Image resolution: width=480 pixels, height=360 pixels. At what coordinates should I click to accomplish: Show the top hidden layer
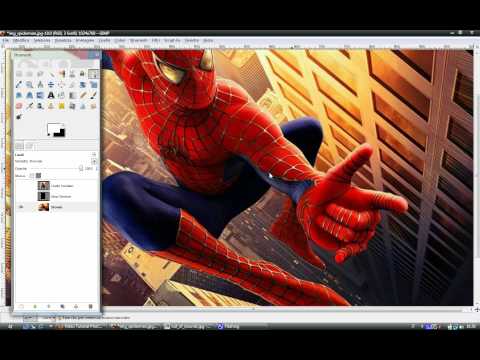point(21,185)
